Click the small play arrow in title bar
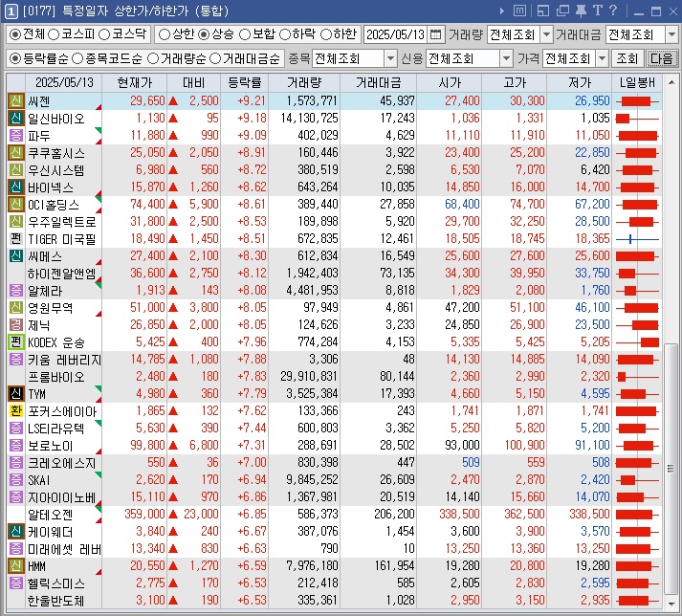The image size is (682, 616). pos(502,11)
